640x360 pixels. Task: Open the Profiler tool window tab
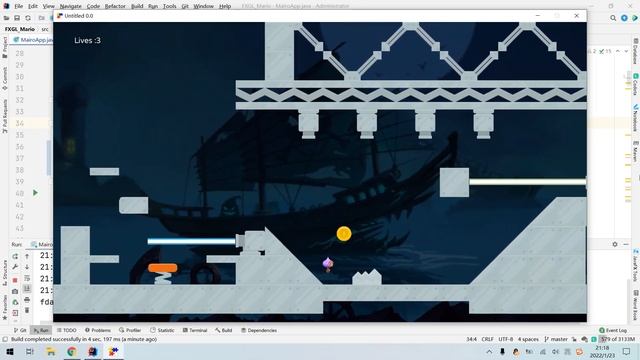coord(130,330)
